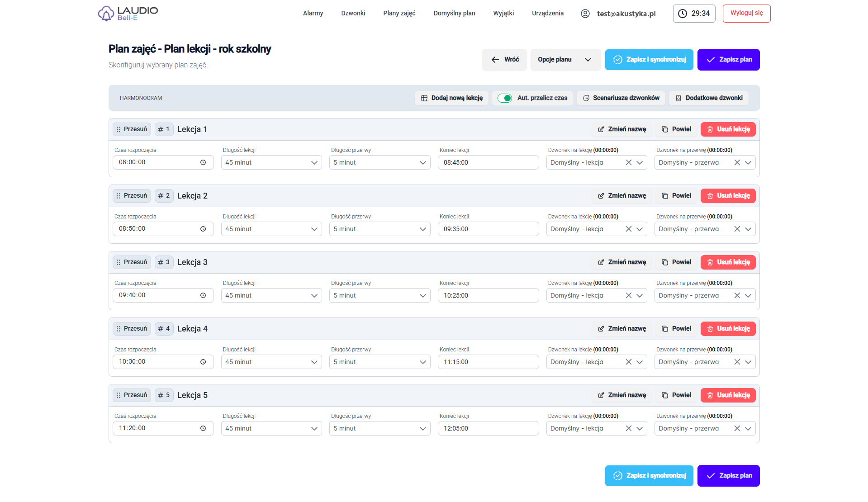Click the user account icon near email
This screenshot has height=502, width=868.
pos(585,14)
